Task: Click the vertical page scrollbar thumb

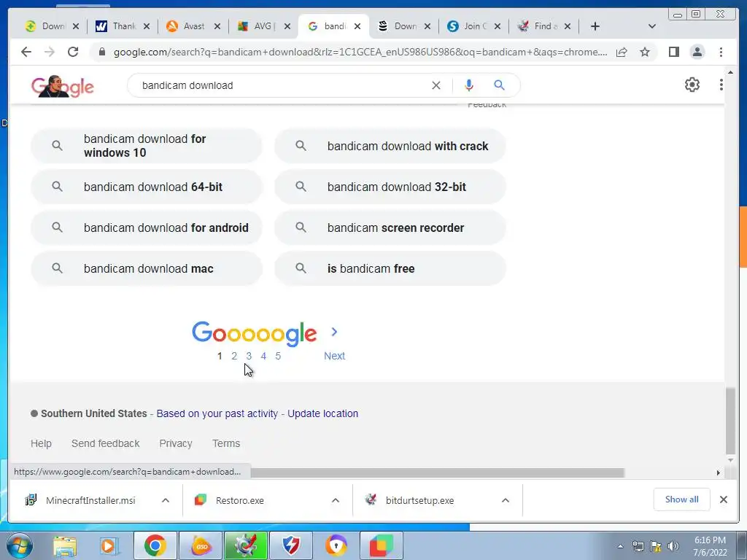Action: coord(730,421)
